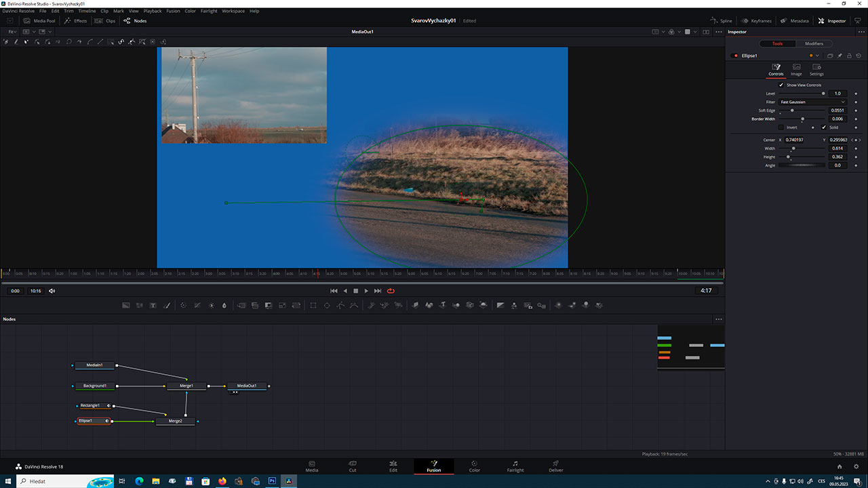Open the Inspector options three-dot menu
The image size is (868, 488).
[861, 32]
